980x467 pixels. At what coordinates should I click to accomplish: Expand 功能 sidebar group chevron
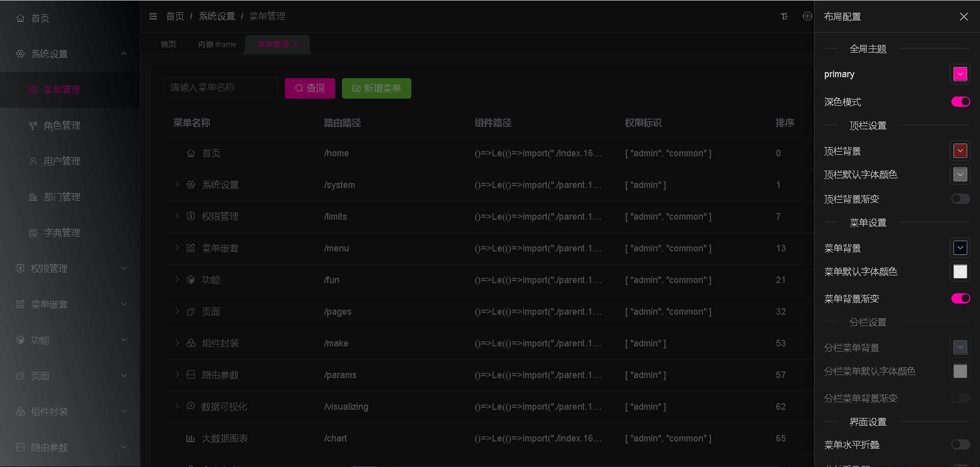pos(124,340)
